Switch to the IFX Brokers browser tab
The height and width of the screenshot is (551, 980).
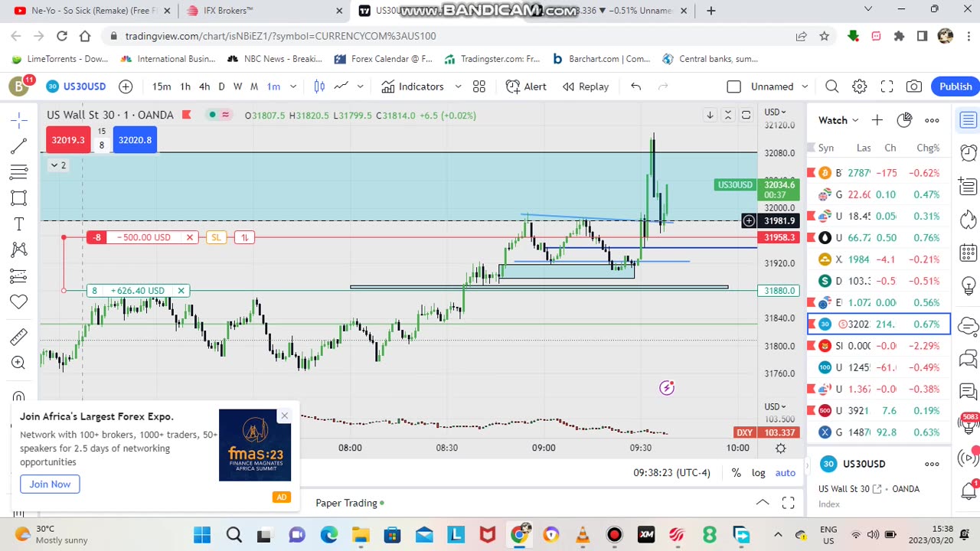pos(264,11)
